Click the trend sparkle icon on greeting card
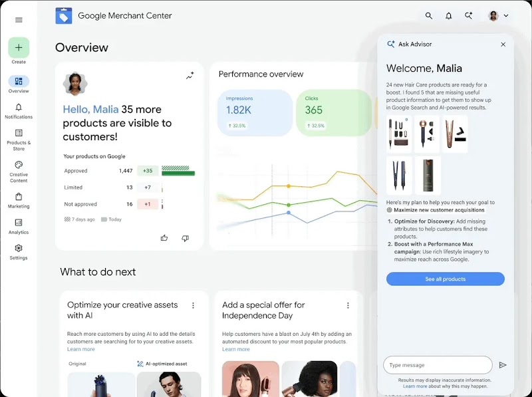Image resolution: width=532 pixels, height=397 pixels. 190,76
